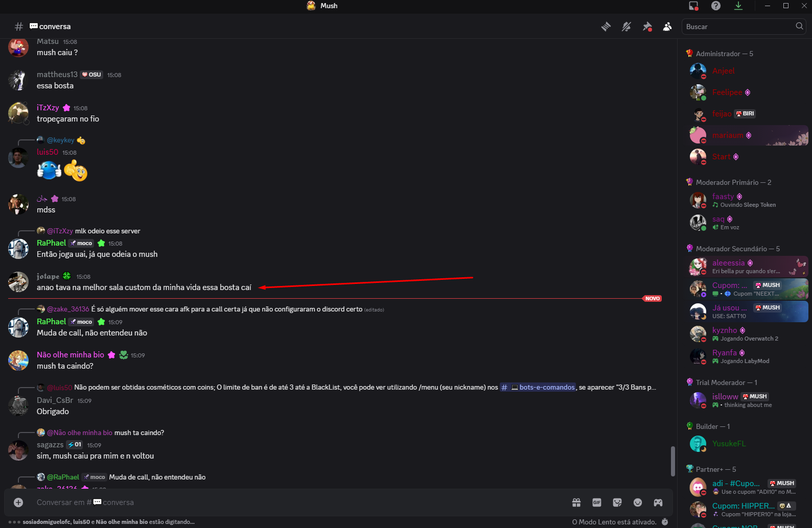This screenshot has height=528, width=812.
Task: Click the clover badge next to jotape
Action: [x=66, y=276]
